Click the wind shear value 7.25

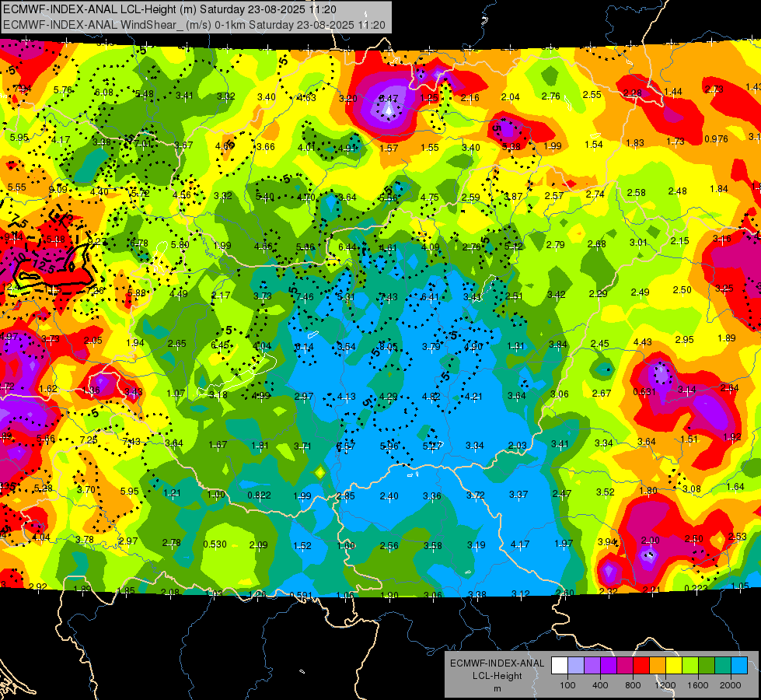89,439
